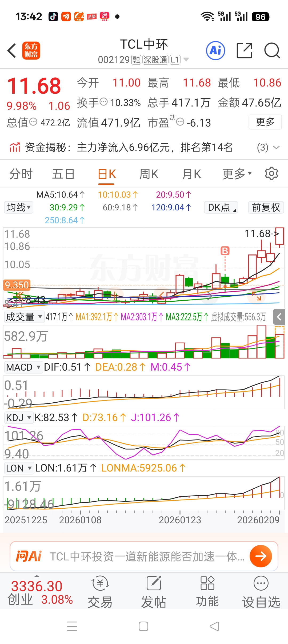The height and width of the screenshot is (644, 288).
Task: Tap the 问Ai question input bar
Action: (x=144, y=556)
